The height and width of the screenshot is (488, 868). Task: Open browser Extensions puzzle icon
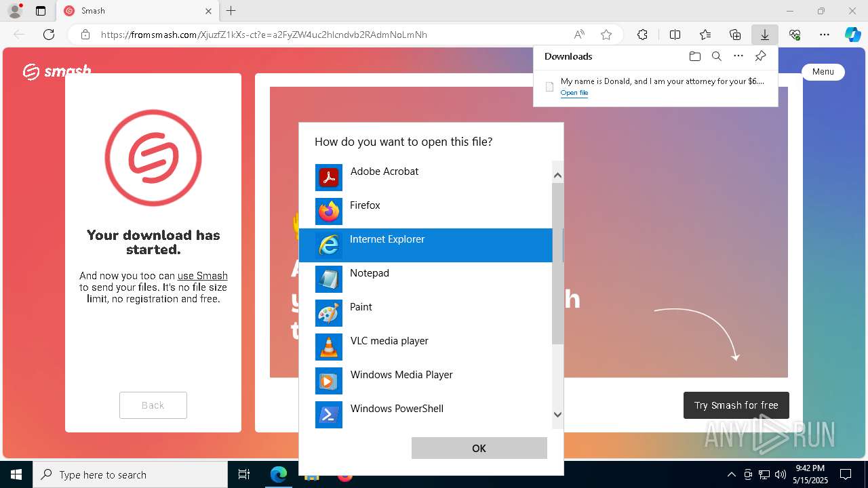[x=642, y=35]
